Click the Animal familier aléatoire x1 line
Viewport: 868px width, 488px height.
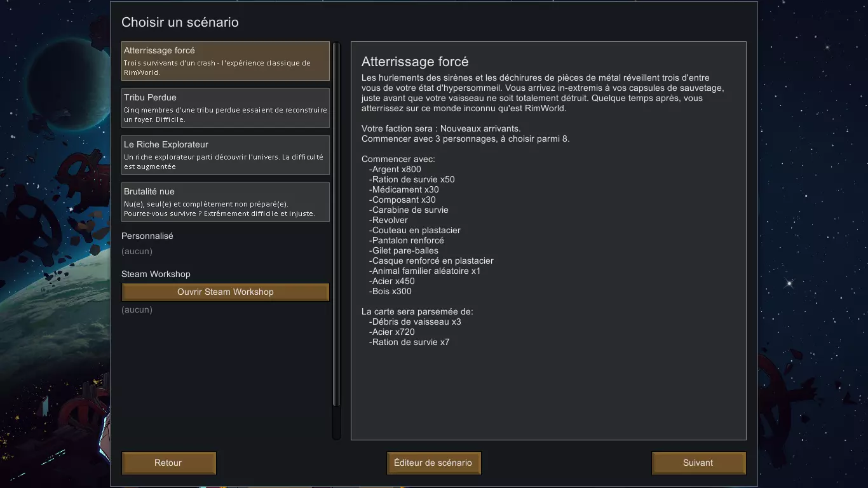(426, 271)
